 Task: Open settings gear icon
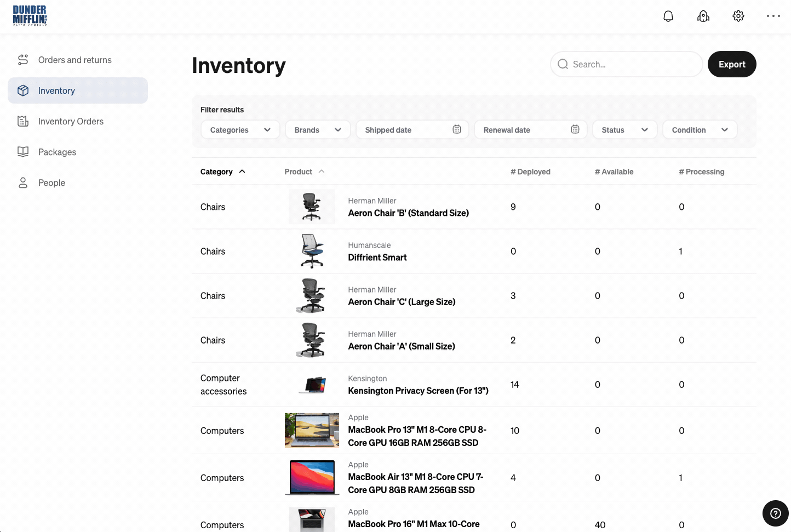[x=738, y=16]
